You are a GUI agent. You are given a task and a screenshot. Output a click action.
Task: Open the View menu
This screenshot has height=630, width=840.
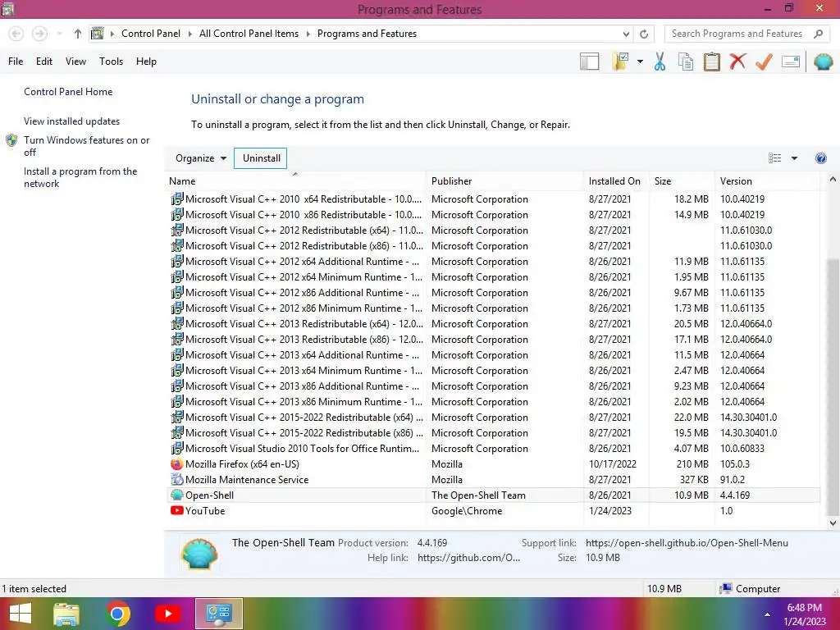pyautogui.click(x=75, y=62)
